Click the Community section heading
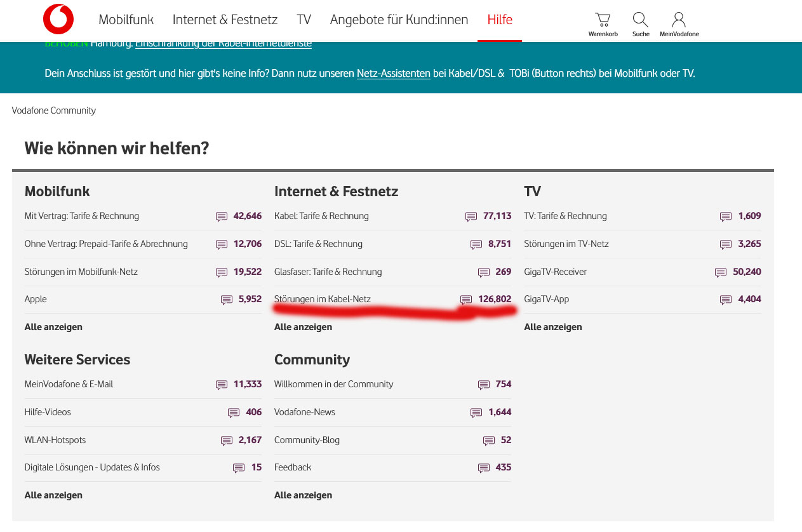802x532 pixels. pos(312,360)
